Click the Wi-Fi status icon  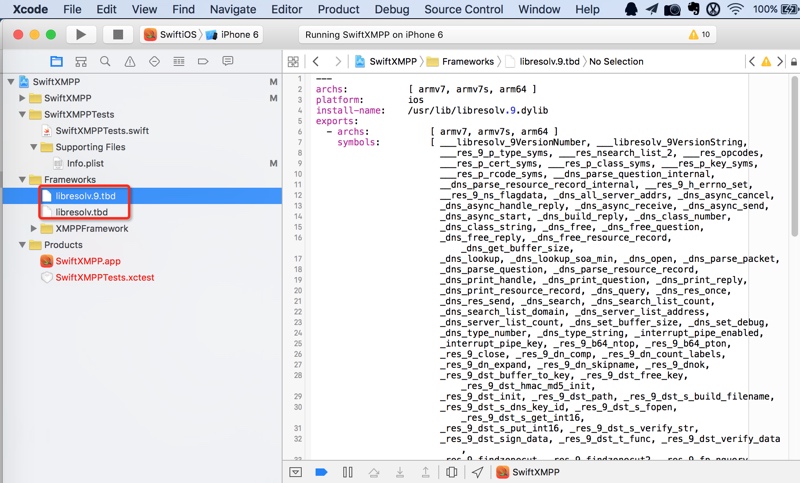coord(735,9)
